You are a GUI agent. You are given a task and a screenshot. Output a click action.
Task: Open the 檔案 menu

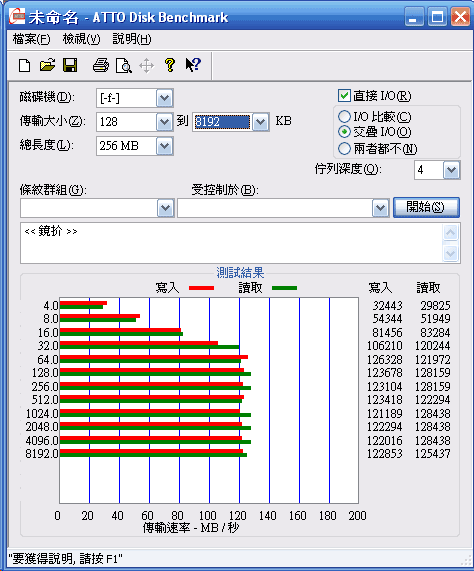[x=31, y=39]
